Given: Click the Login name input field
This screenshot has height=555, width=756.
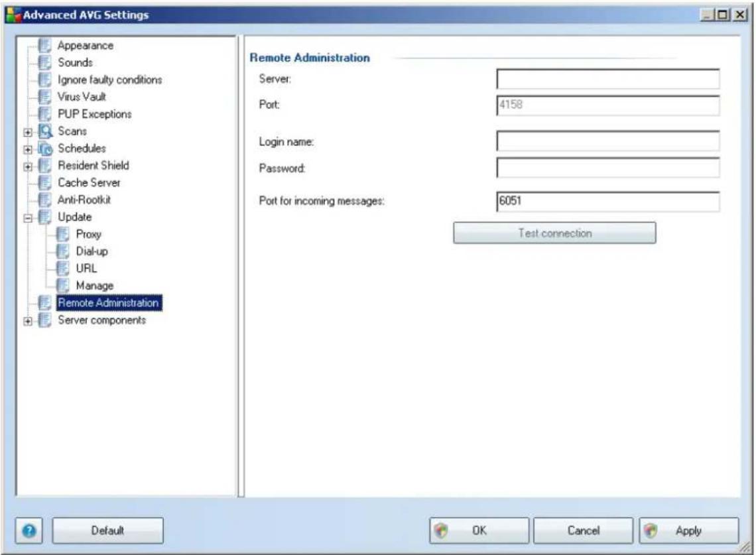Looking at the screenshot, I should tap(608, 141).
